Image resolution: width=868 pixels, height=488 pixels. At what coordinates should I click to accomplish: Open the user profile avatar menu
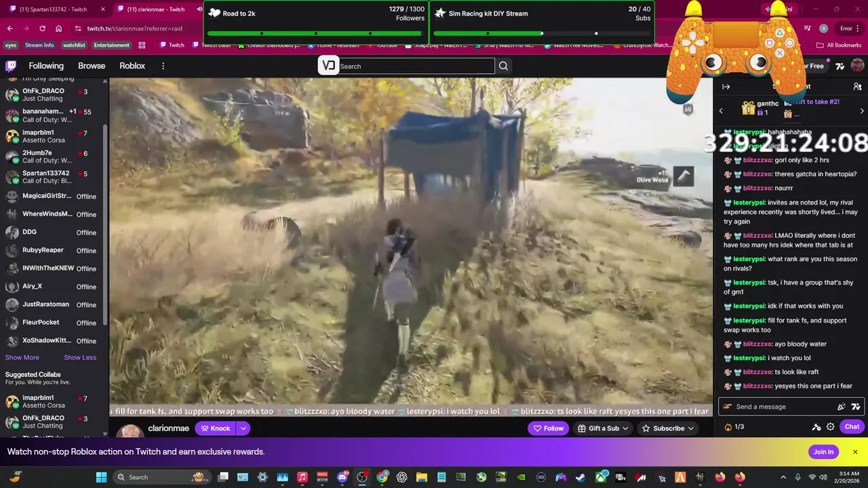857,66
